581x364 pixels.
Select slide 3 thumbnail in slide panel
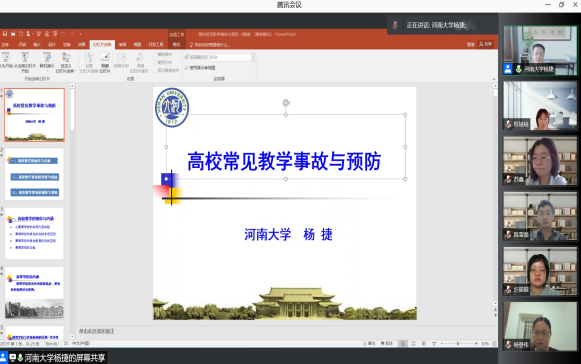pos(34,234)
